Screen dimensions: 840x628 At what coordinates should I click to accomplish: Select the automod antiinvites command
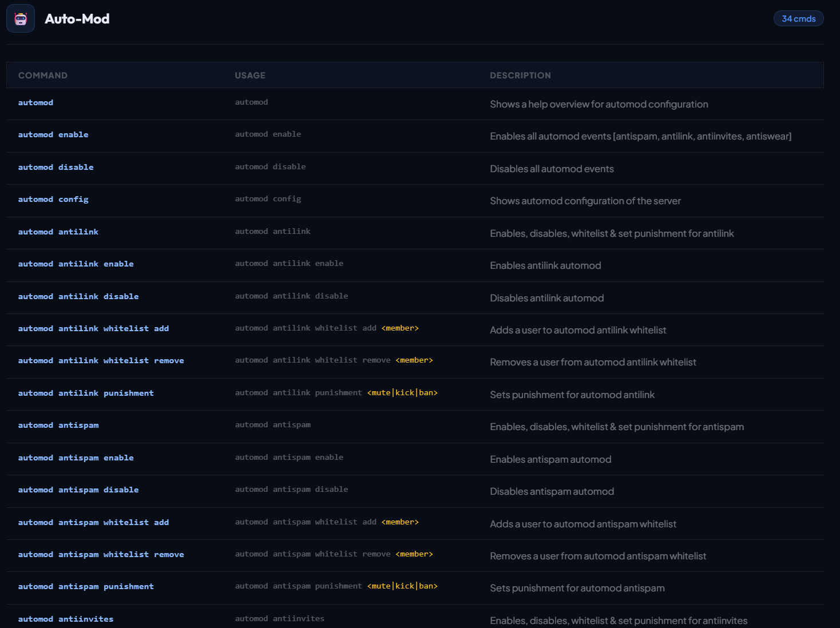[x=66, y=619]
